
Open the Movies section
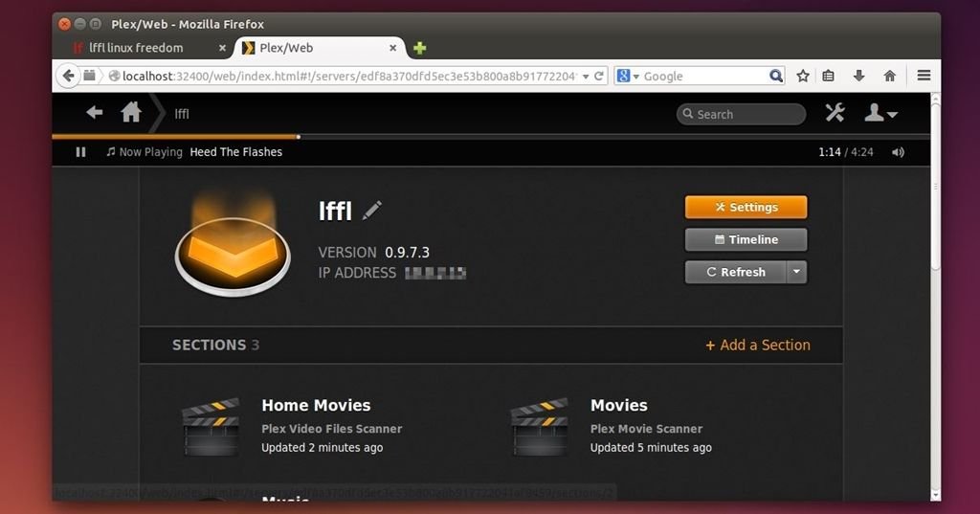click(619, 405)
